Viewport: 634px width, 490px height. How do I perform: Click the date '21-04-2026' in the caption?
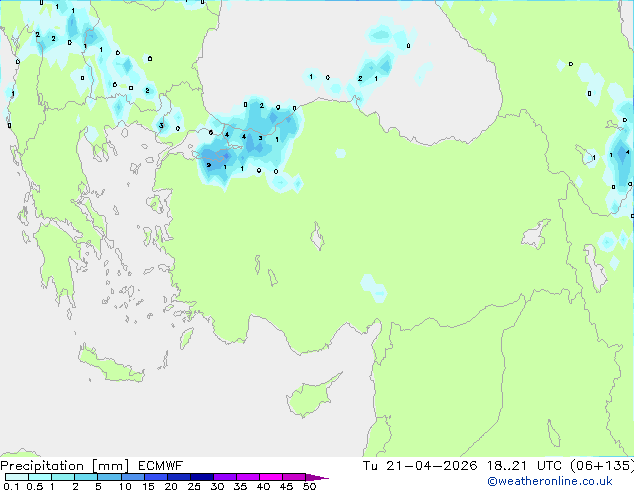click(x=431, y=466)
